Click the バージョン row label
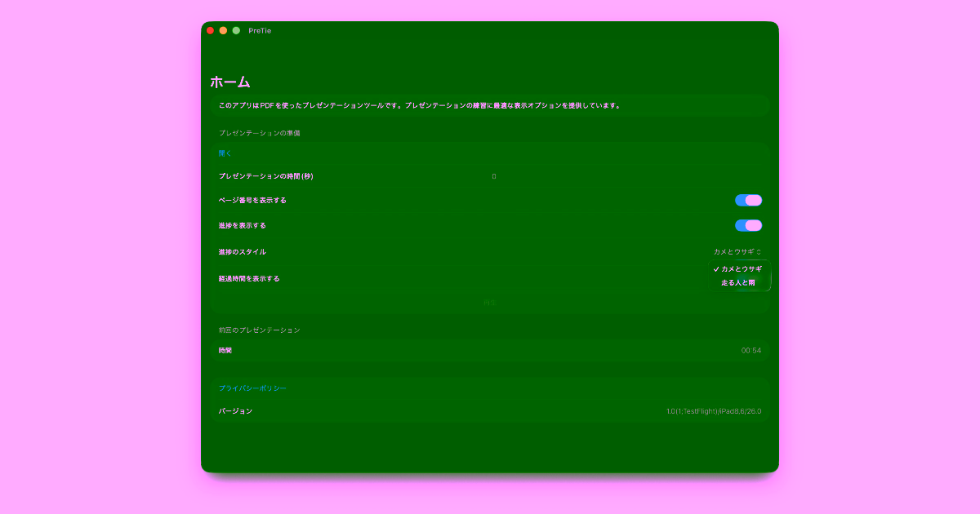Image resolution: width=980 pixels, height=514 pixels. 235,411
